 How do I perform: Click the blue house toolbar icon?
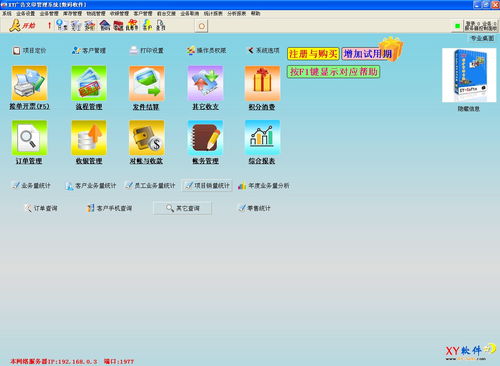[105, 25]
